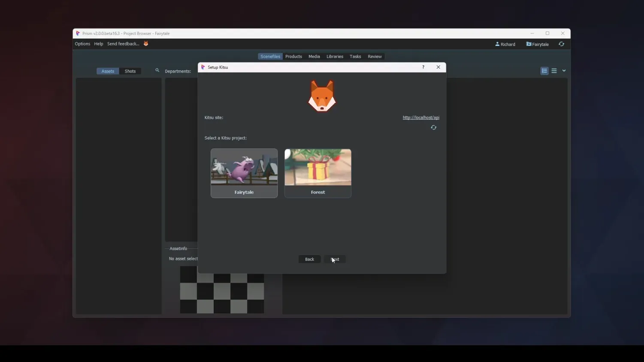Viewport: 644px width, 362px height.
Task: Click the Back button in Setup Kitsu
Action: (x=309, y=259)
